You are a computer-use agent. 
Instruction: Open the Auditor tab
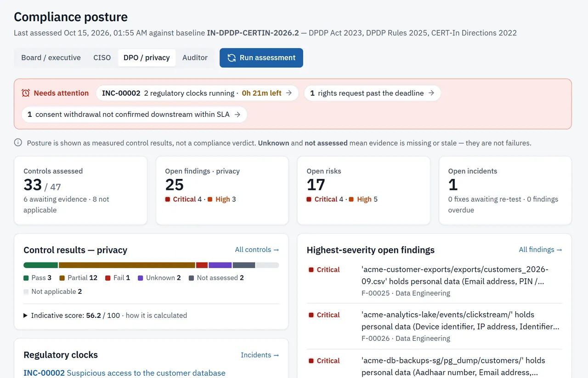coord(195,57)
